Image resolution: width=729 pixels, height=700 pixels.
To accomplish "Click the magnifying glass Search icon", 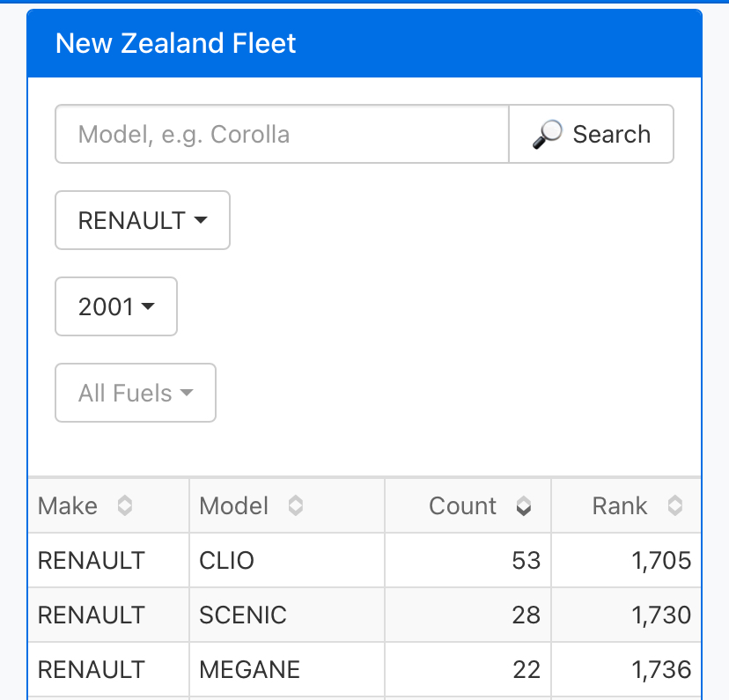I will tap(547, 135).
